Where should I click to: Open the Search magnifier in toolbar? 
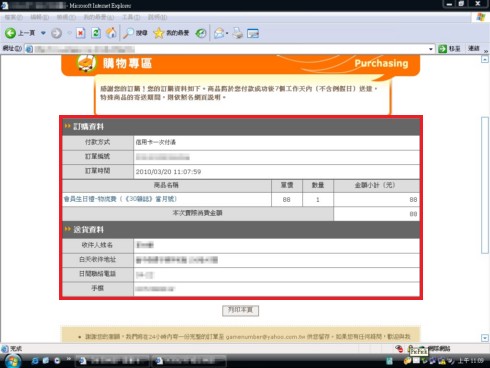pyautogui.click(x=135, y=33)
